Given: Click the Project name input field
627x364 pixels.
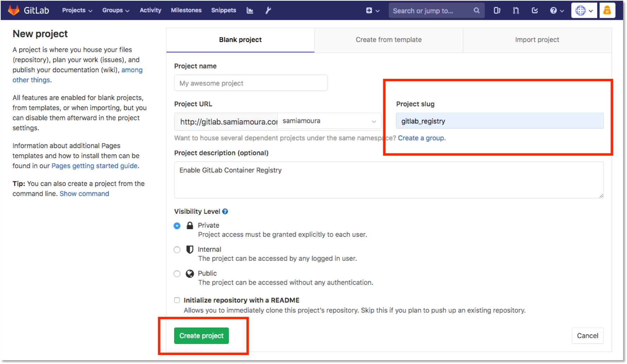Looking at the screenshot, I should [250, 83].
